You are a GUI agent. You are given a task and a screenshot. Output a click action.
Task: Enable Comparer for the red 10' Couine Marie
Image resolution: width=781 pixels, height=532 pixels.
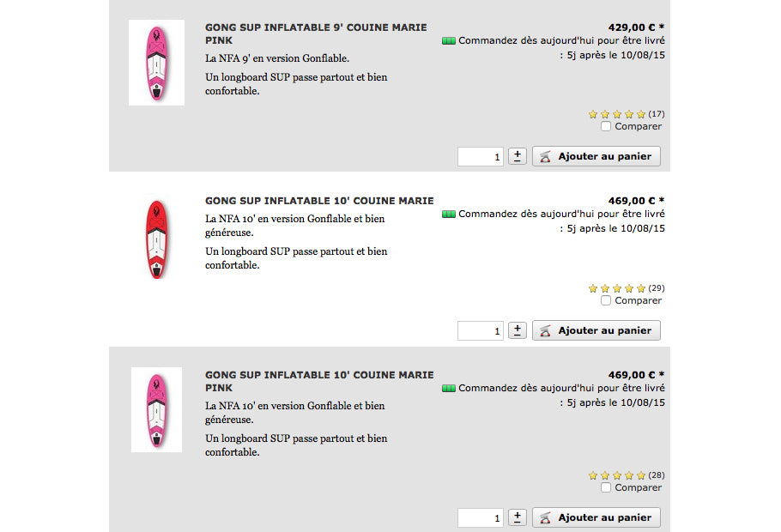click(x=606, y=300)
